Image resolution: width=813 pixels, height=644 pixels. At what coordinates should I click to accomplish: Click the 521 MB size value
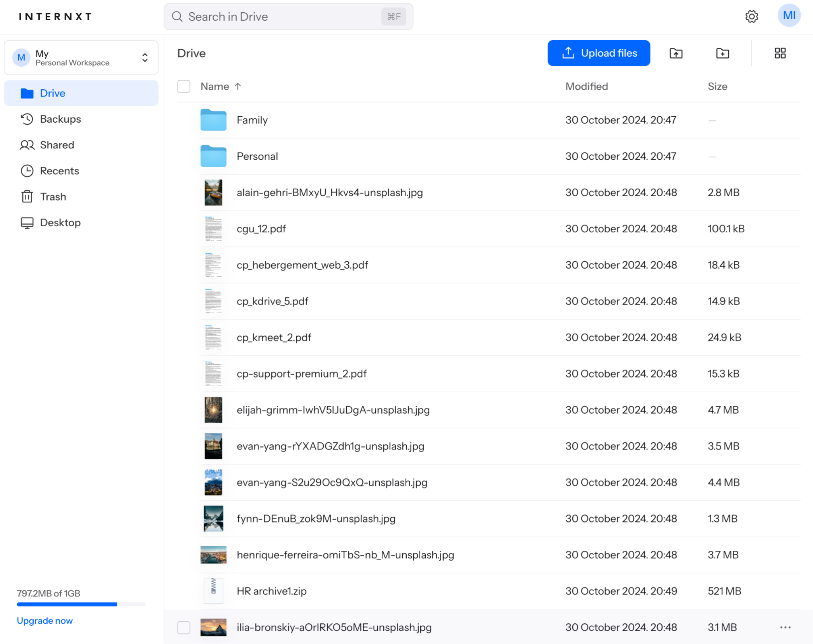click(x=724, y=591)
